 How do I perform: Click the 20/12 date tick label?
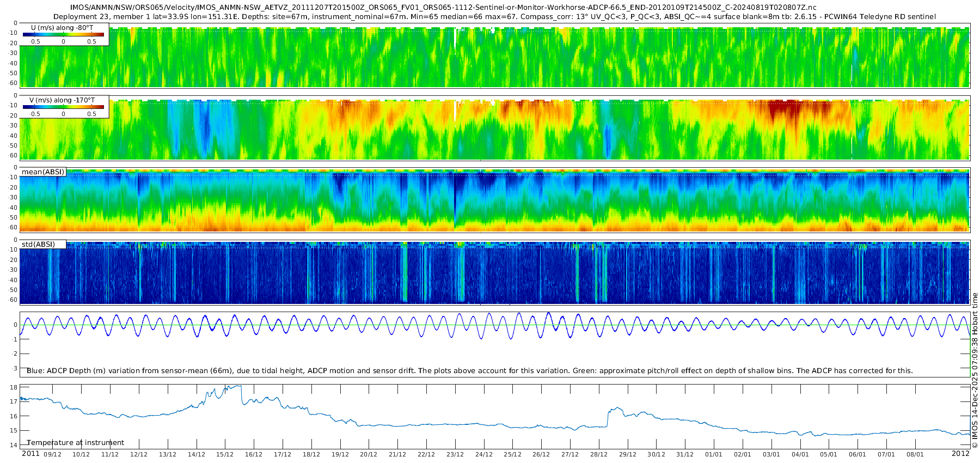pos(369,454)
